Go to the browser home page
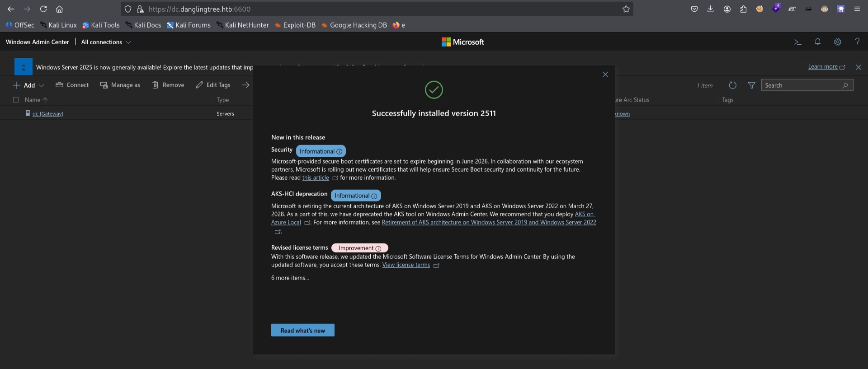 [x=59, y=9]
